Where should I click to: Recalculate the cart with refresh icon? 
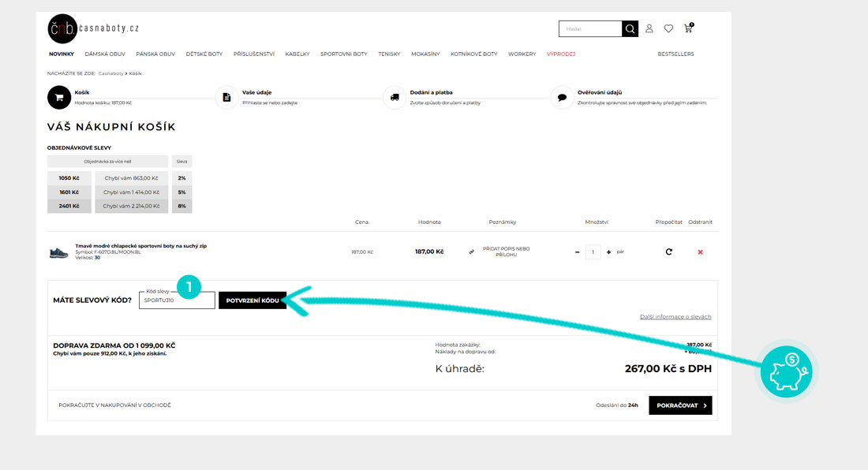(669, 252)
